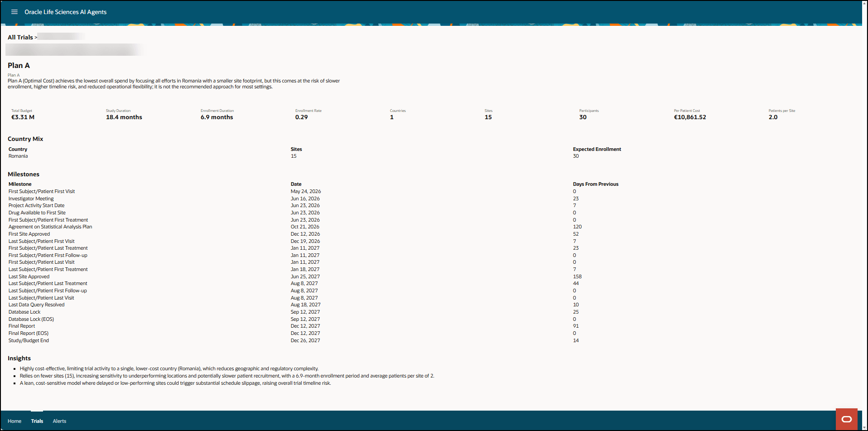This screenshot has height=431, width=868.
Task: Click the Total Budget value €3.31 M
Action: (23, 117)
